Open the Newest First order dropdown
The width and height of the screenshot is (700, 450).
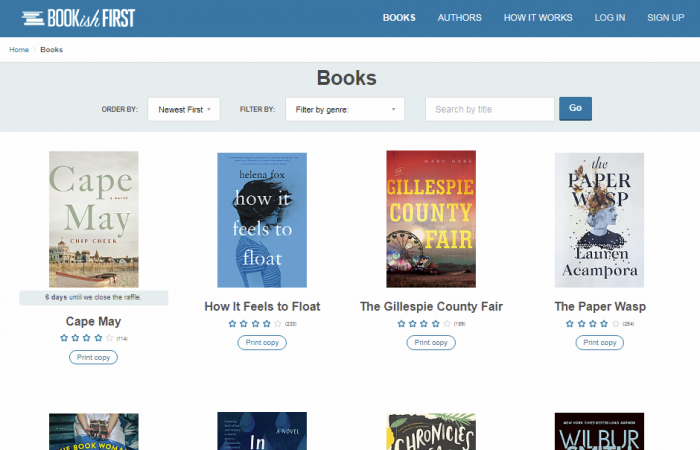click(184, 109)
